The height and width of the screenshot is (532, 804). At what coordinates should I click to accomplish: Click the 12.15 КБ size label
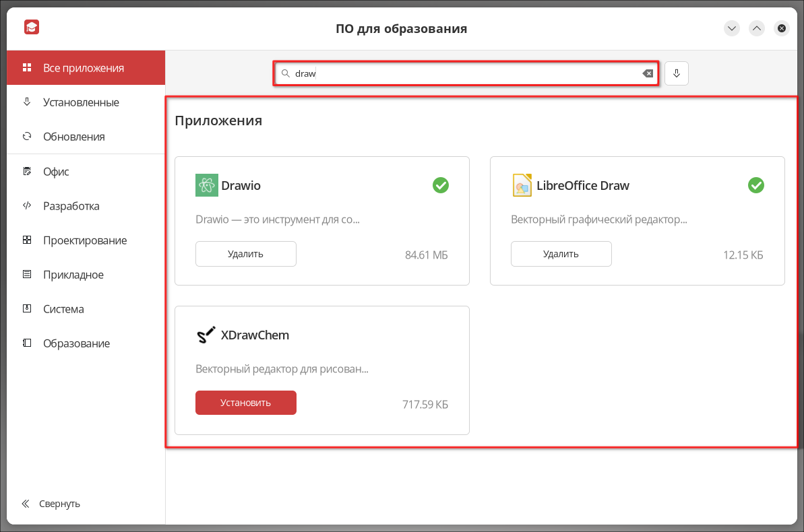[x=743, y=255]
